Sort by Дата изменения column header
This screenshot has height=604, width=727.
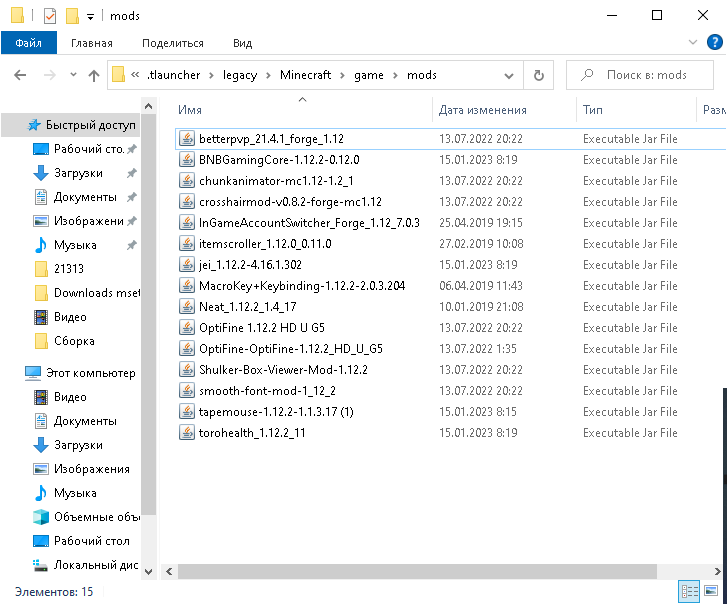click(x=482, y=110)
